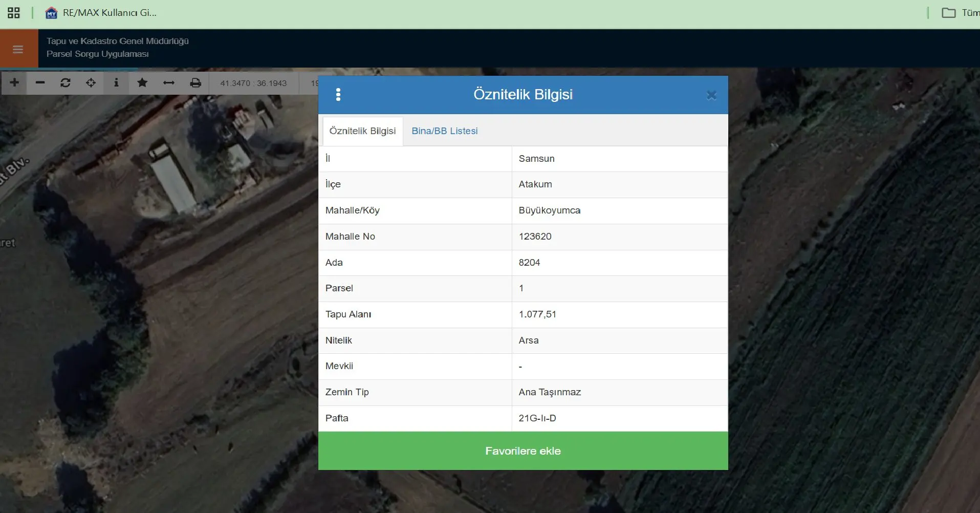Click the Tapu Alanı value 1.077,51

(x=537, y=314)
